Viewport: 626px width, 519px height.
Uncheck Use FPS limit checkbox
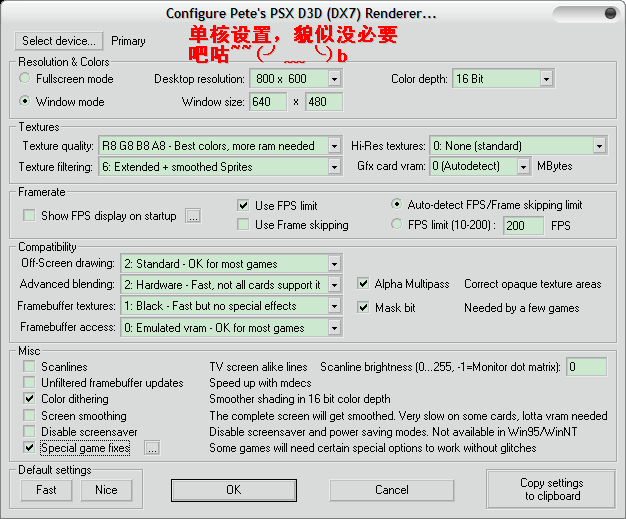point(243,205)
